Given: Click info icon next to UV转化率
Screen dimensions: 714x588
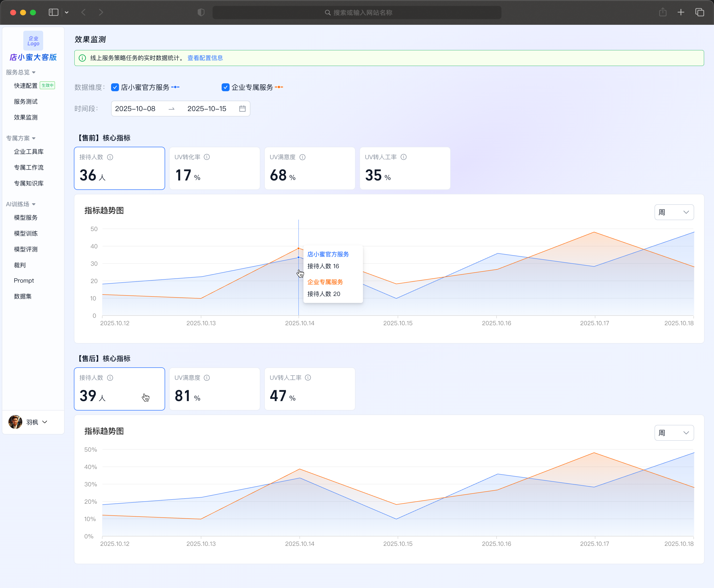Looking at the screenshot, I should click(207, 157).
